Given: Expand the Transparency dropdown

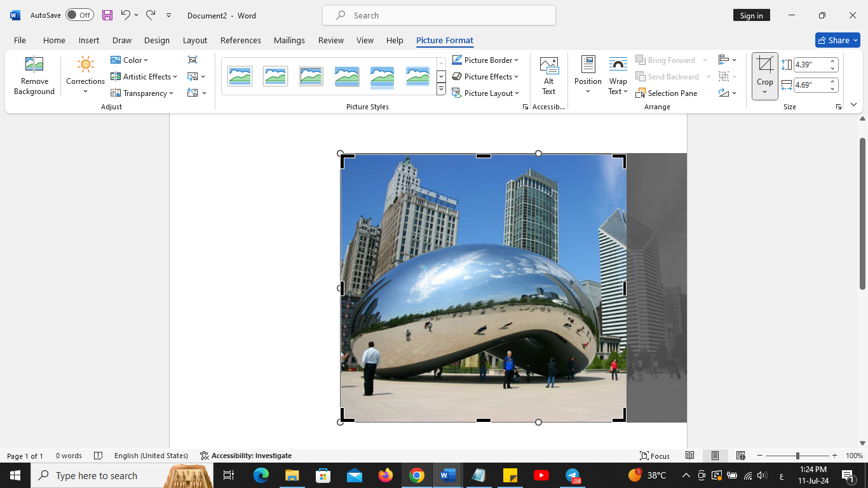Looking at the screenshot, I should [x=142, y=93].
